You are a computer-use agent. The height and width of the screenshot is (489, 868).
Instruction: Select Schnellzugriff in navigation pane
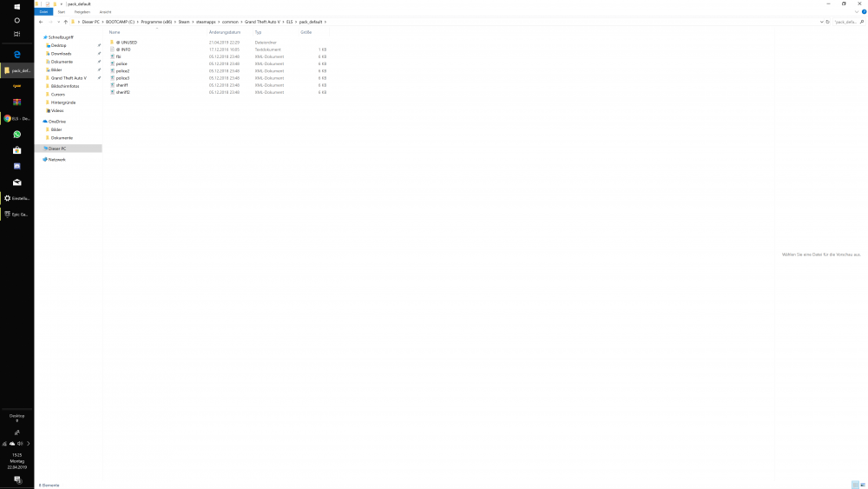pos(61,37)
